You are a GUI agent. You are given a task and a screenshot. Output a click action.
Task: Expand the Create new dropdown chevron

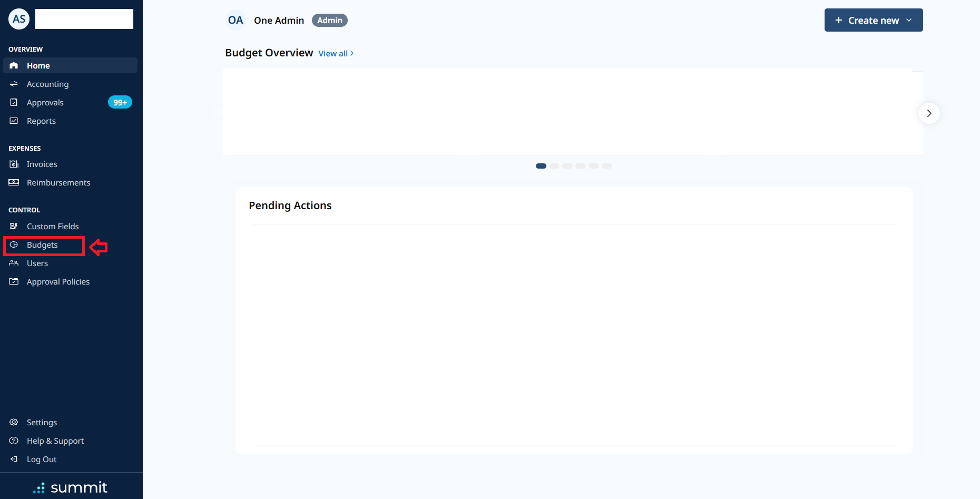pos(909,20)
